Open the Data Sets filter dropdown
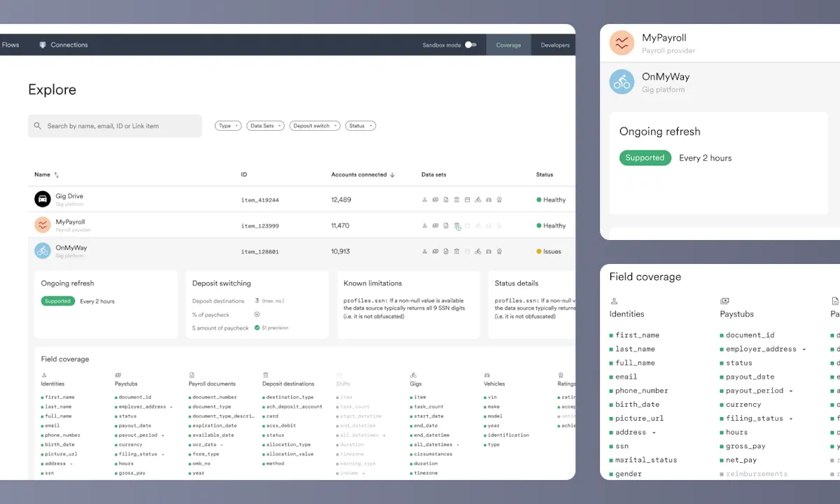 265,126
